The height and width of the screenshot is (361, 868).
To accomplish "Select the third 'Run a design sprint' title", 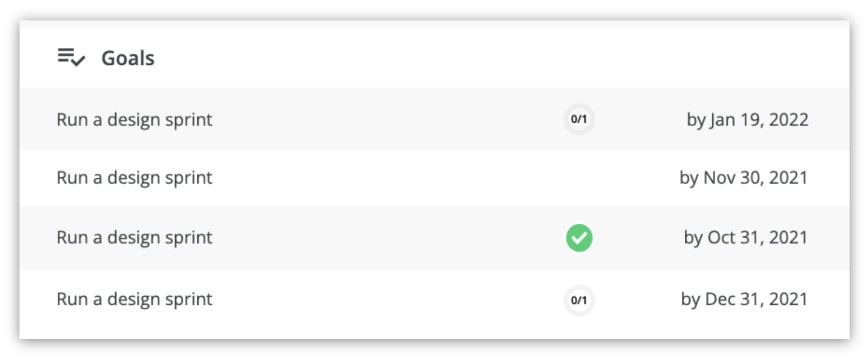I will click(135, 238).
